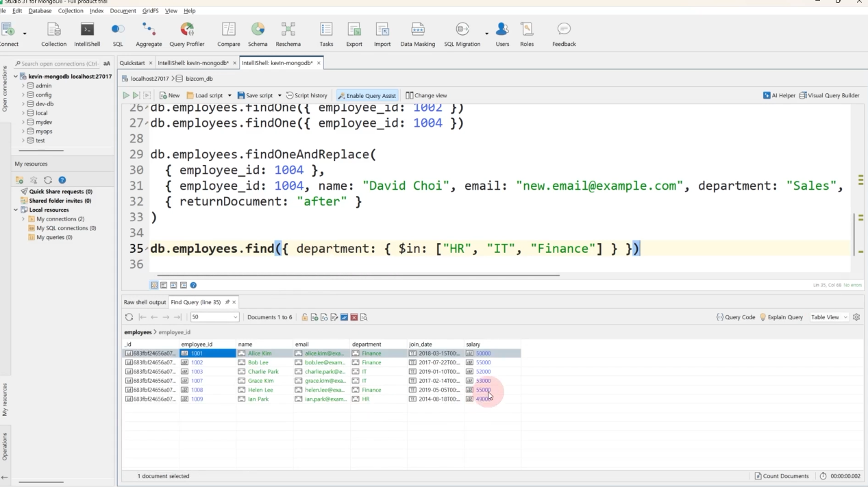Open the SQL Migration tool
The width and height of the screenshot is (868, 487).
(462, 34)
